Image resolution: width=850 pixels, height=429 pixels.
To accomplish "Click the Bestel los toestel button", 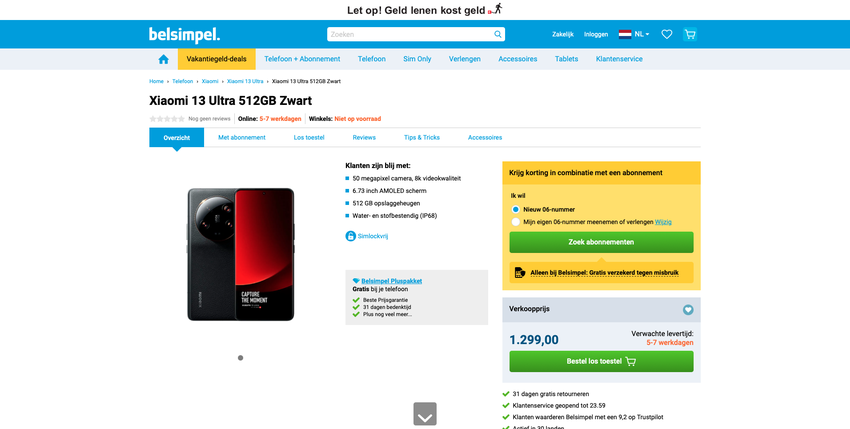I will 601,361.
